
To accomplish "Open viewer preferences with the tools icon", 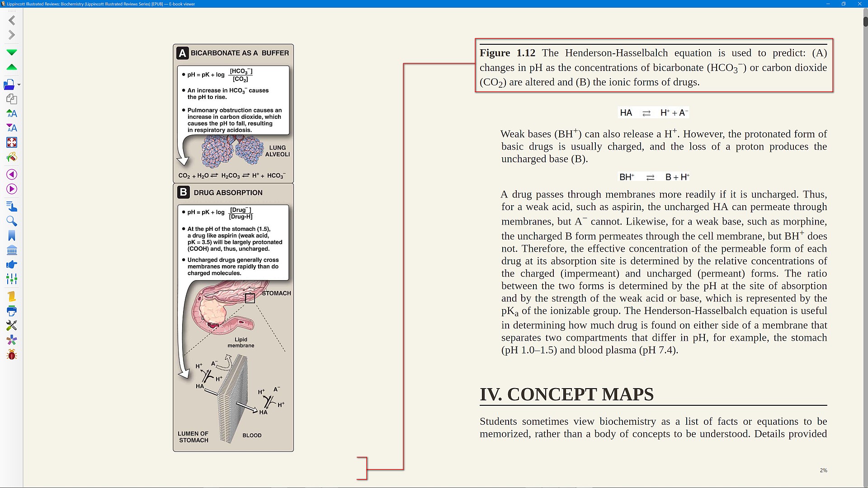I will 12,325.
